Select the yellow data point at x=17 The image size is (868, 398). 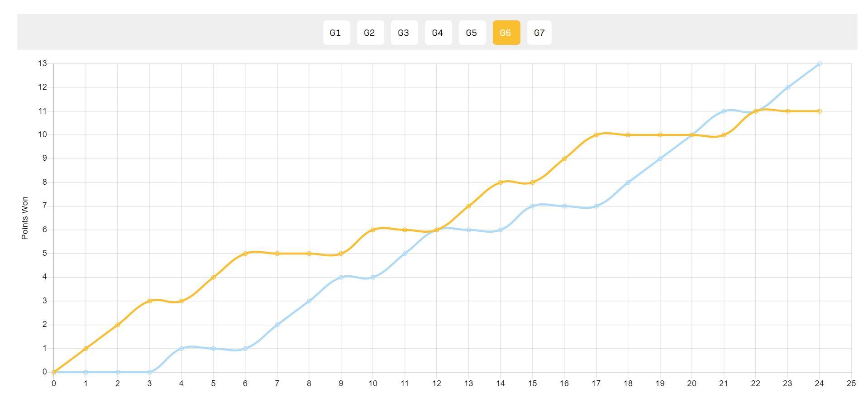(596, 135)
